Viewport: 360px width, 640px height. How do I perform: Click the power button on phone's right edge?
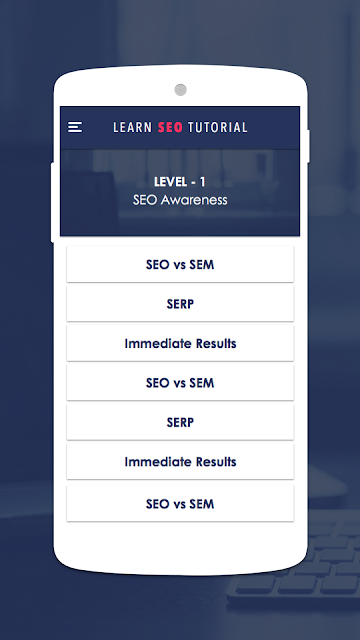tap(309, 146)
